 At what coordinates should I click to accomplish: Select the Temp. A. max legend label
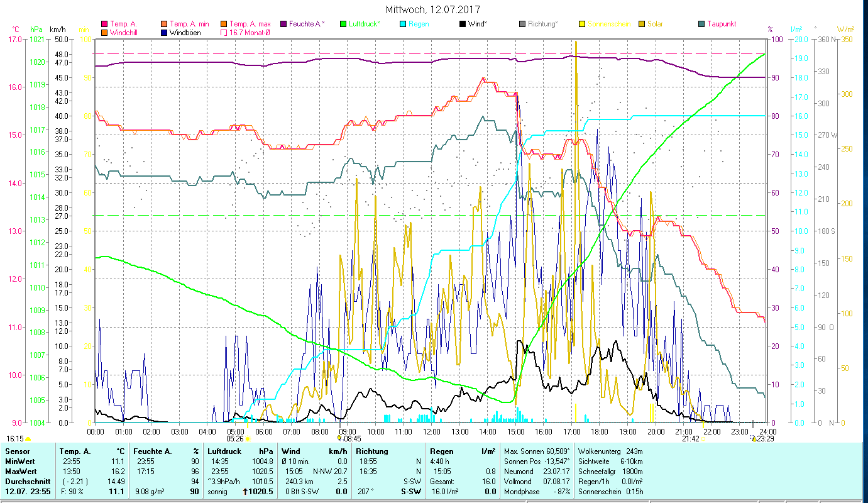click(250, 24)
